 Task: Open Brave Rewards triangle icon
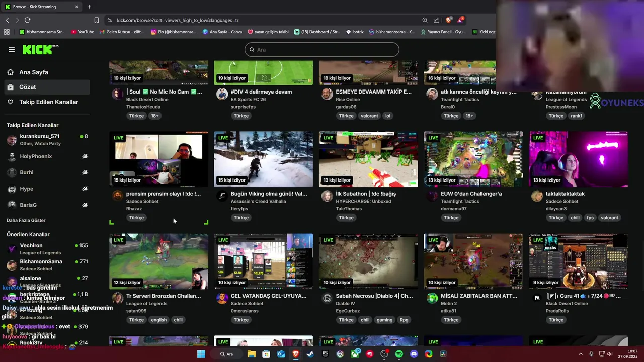[460, 20]
